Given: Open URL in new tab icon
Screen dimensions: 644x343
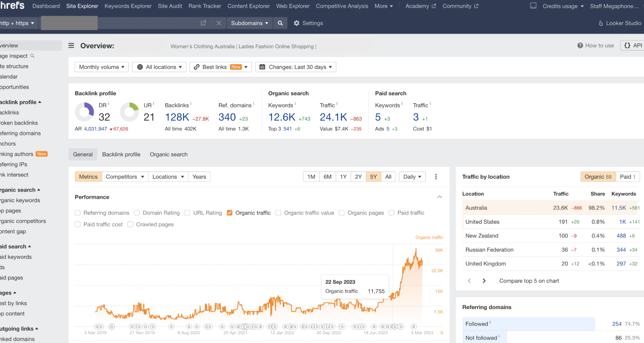Looking at the screenshot, I should point(203,23).
